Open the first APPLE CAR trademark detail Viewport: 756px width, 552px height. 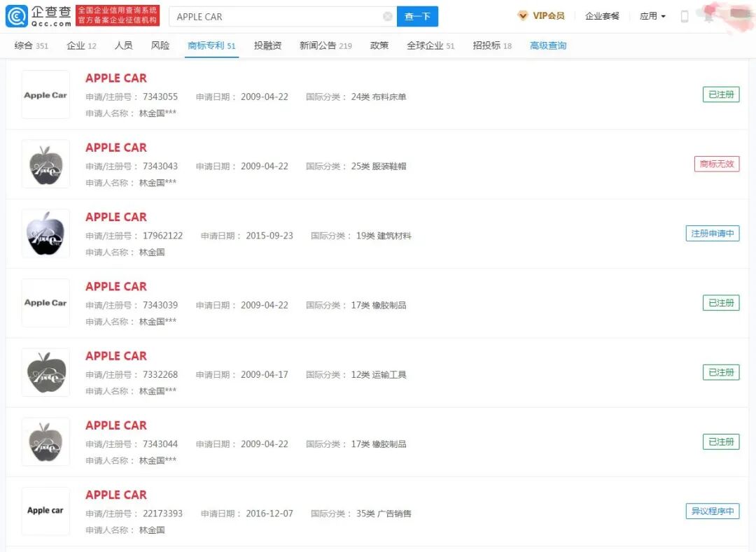pos(115,78)
